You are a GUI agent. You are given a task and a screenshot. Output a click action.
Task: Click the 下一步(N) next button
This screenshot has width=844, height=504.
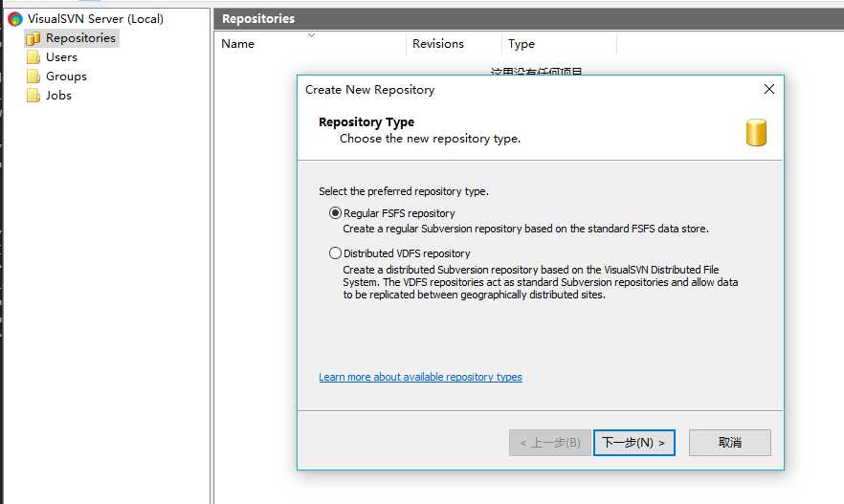(x=634, y=443)
